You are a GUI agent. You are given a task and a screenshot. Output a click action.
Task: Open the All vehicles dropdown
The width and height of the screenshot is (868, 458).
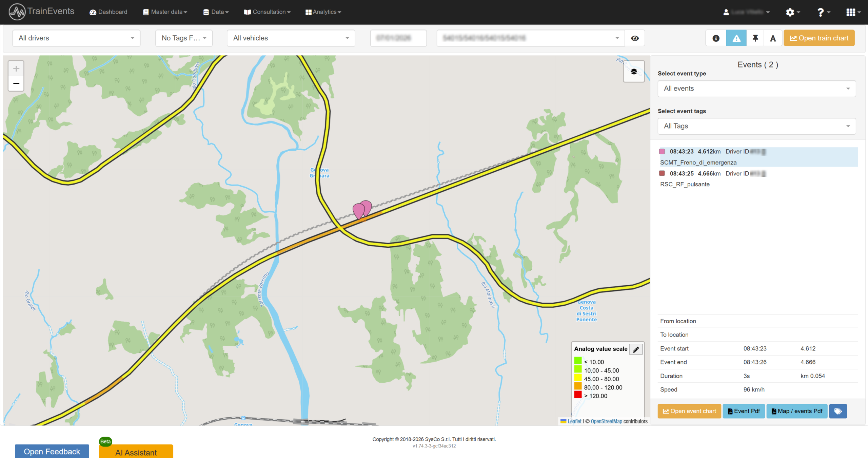291,38
